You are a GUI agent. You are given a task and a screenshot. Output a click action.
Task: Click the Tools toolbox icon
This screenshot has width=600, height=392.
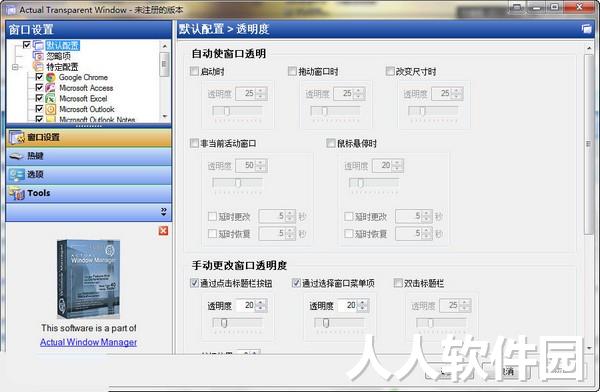click(x=17, y=193)
